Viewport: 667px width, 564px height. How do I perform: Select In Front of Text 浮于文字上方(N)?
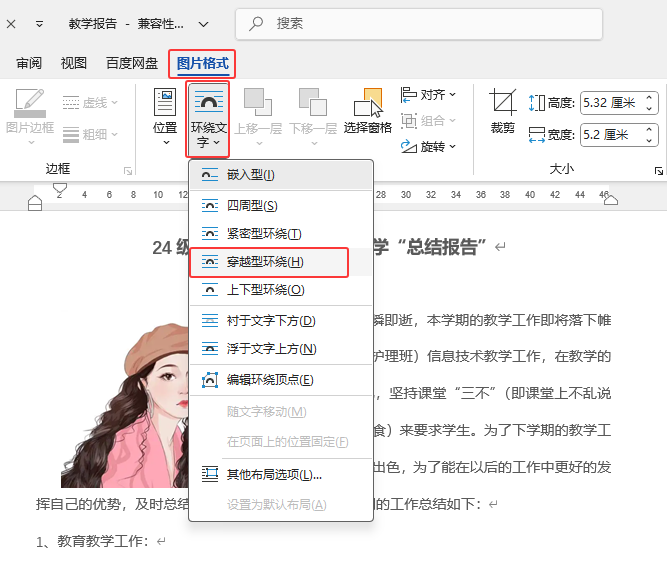click(x=281, y=349)
